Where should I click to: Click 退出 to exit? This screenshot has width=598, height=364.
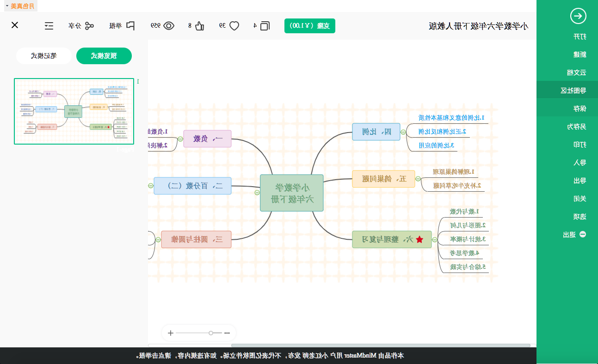(x=569, y=235)
